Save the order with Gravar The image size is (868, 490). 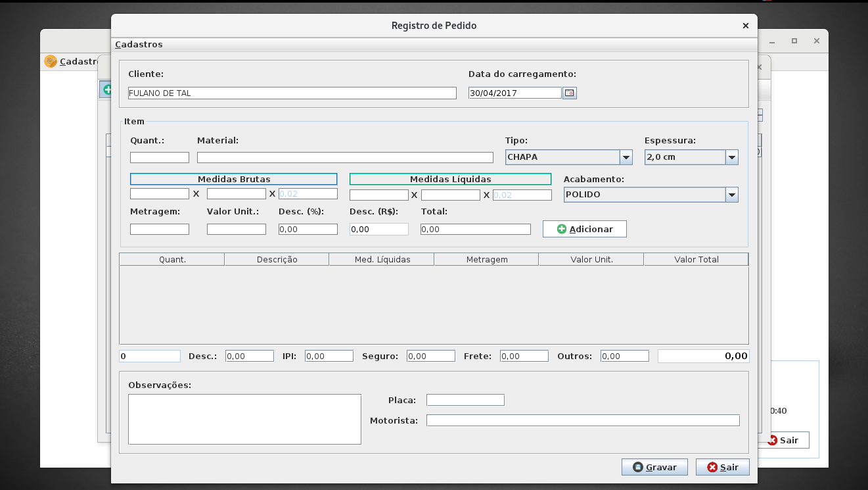point(654,467)
